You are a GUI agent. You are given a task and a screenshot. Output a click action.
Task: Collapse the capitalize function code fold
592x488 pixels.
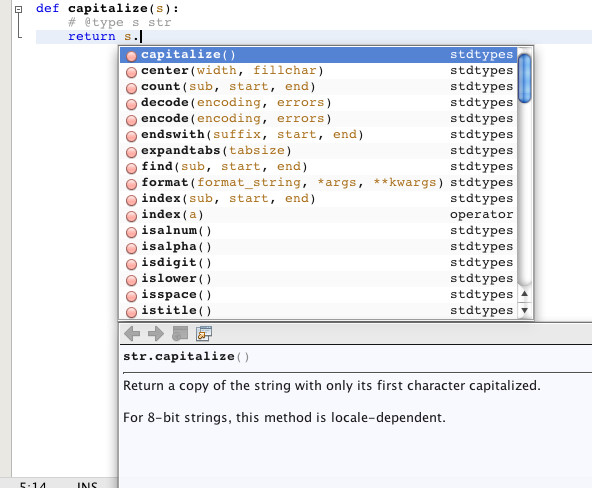point(18,9)
